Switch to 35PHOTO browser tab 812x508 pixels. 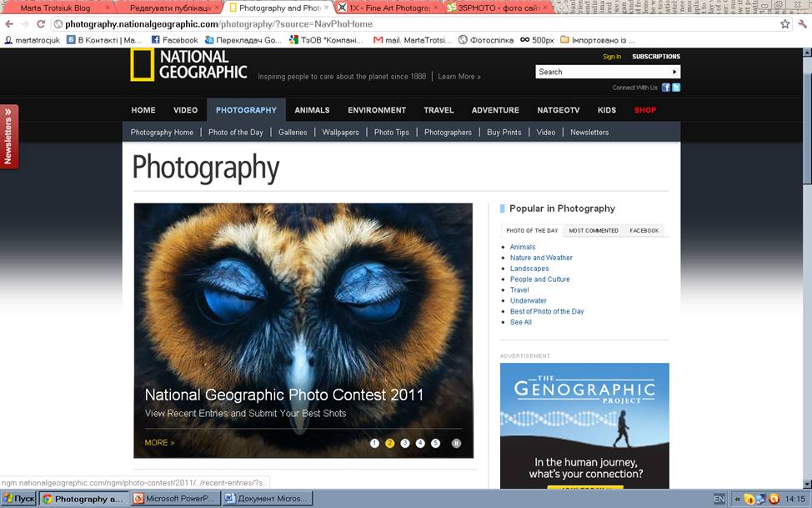click(499, 8)
